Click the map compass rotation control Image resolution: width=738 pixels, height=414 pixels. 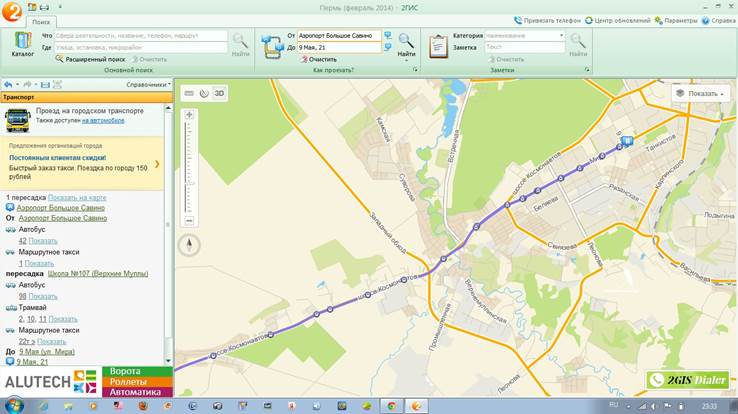[189, 245]
